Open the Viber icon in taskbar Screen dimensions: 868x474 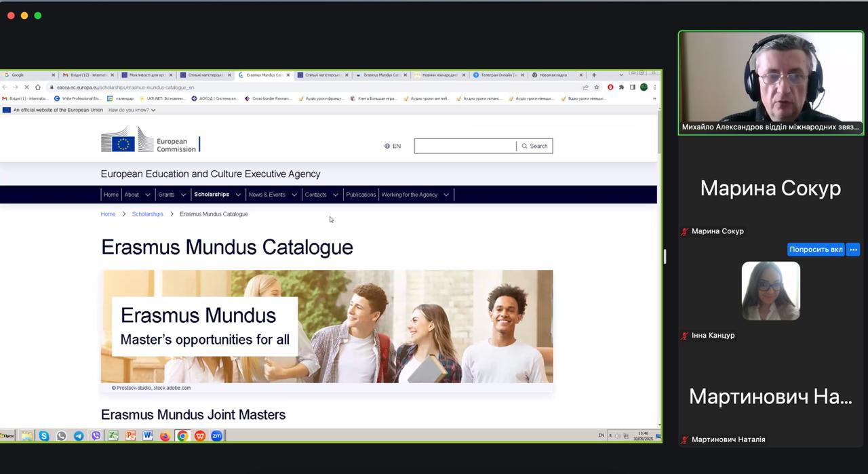pyautogui.click(x=96, y=436)
